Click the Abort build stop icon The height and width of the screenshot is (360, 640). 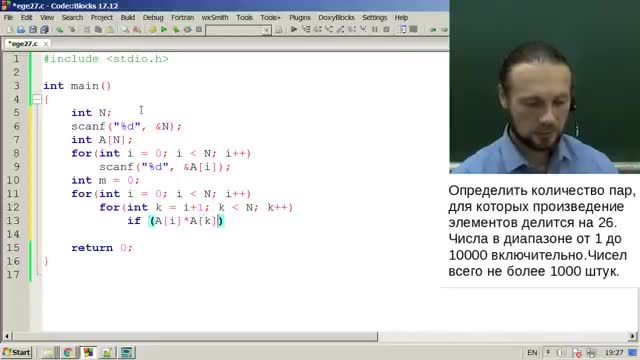[199, 29]
